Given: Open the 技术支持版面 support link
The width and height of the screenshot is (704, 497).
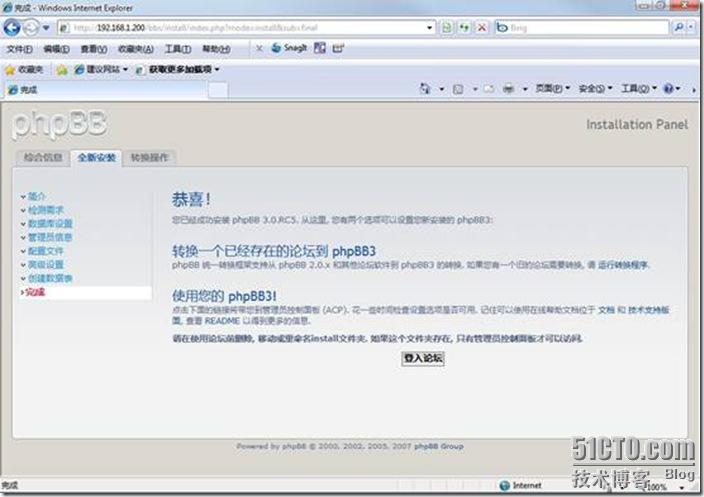Looking at the screenshot, I should click(x=648, y=310).
